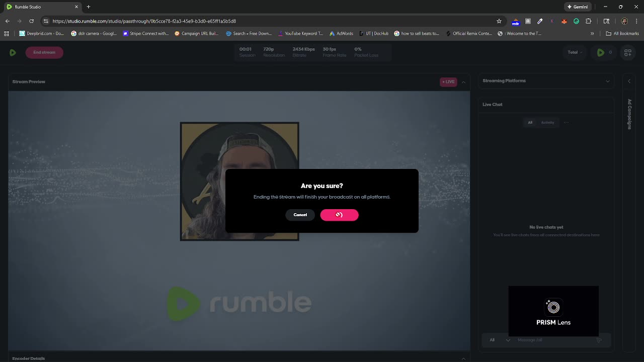
Task: Click the 30 fps Frame Rate stat
Action: coord(335,52)
